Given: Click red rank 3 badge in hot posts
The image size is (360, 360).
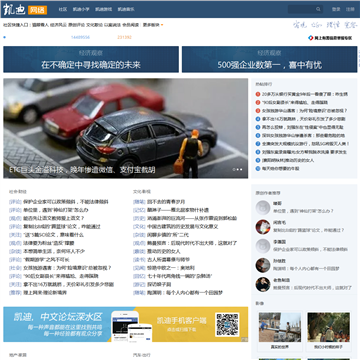Looking at the screenshot, I should [x=258, y=111].
